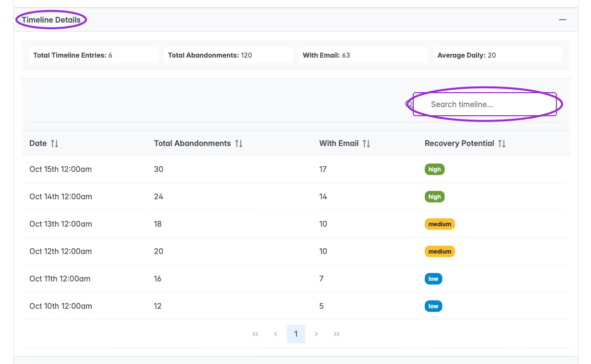Click the high badge for Oct 14th
591x364 pixels.
tap(434, 196)
